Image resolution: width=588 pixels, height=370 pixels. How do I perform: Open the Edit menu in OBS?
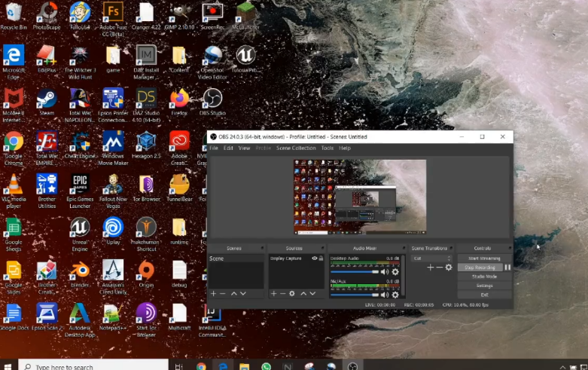point(228,148)
